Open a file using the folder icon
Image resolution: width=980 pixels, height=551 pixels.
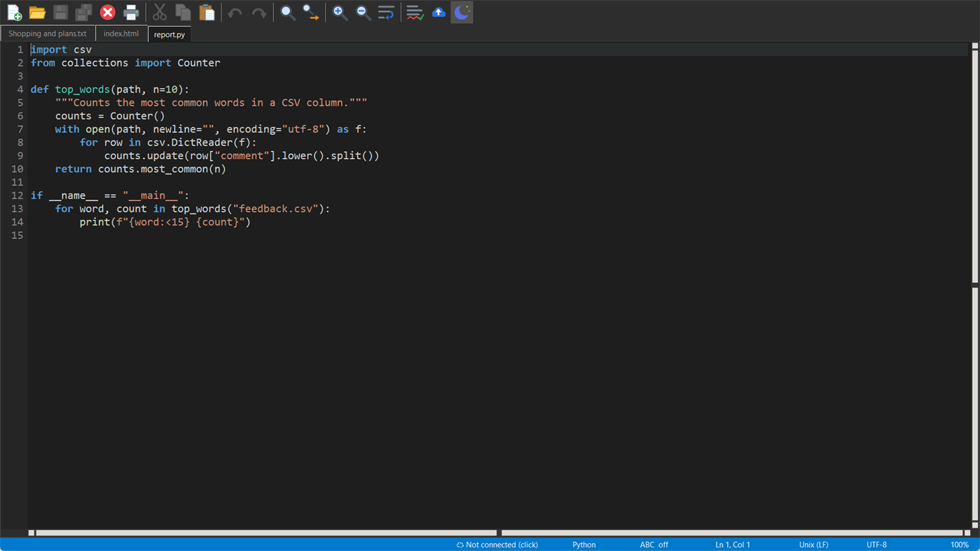[37, 13]
